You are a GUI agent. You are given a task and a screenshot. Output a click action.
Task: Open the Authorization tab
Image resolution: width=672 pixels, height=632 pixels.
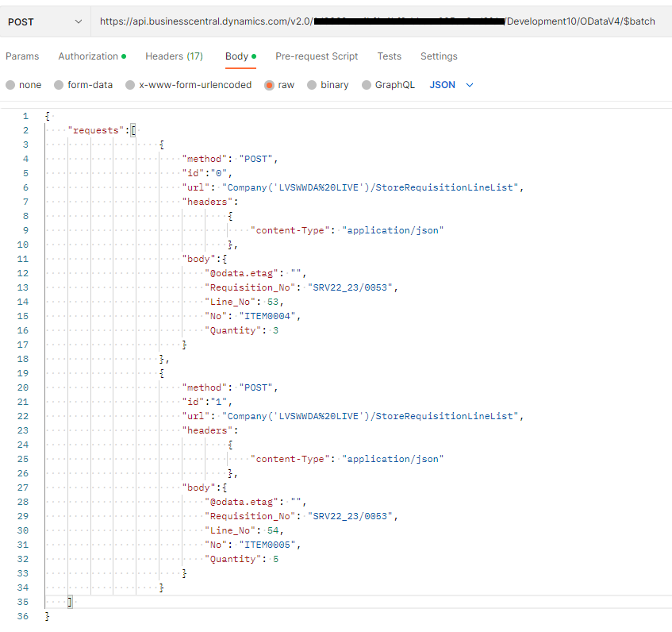(92, 56)
